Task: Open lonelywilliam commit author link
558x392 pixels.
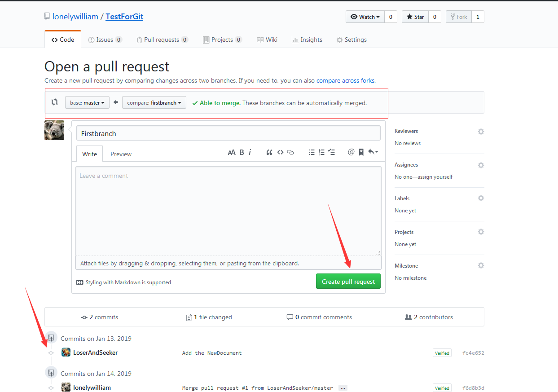Action: [92, 388]
